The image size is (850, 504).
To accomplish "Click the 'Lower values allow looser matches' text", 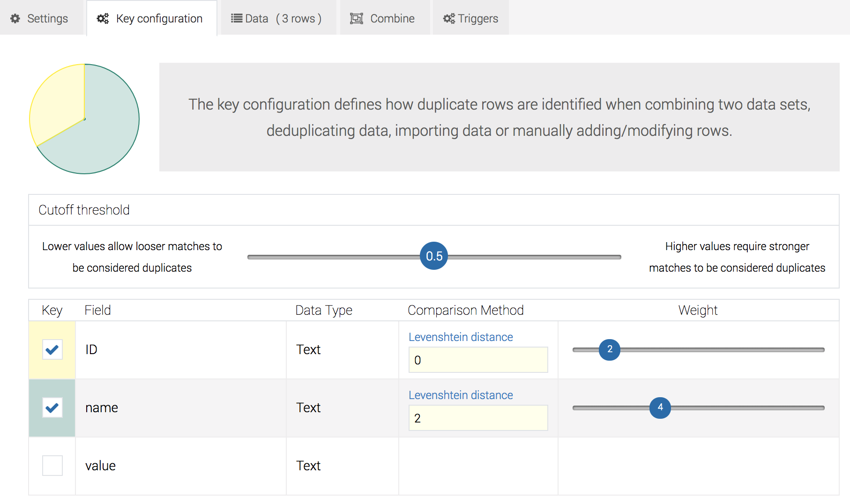I will (x=132, y=257).
